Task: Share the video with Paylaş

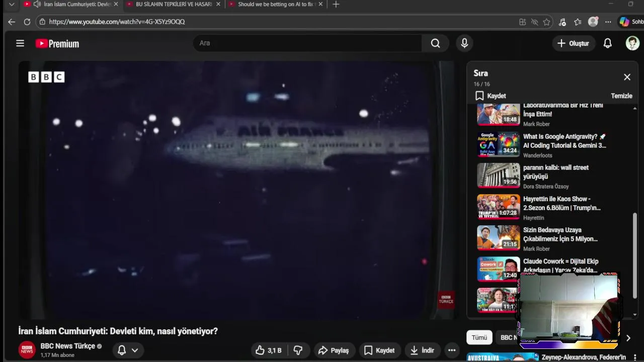Action: click(x=334, y=350)
